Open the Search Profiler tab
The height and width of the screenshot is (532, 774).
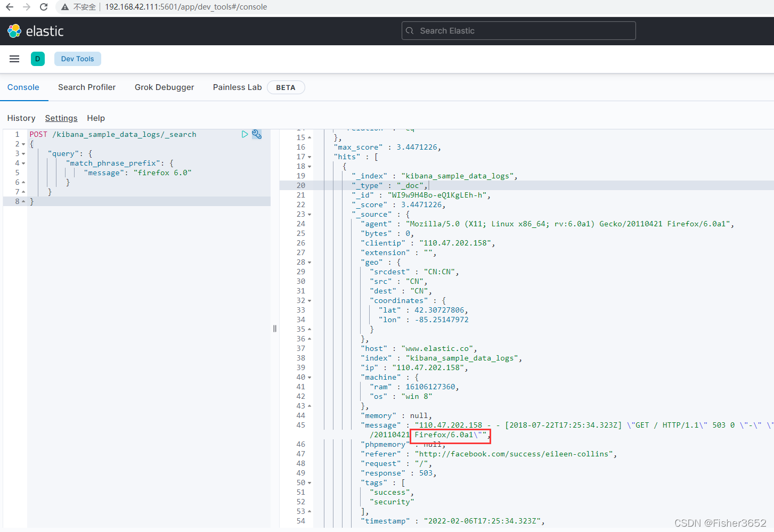87,87
